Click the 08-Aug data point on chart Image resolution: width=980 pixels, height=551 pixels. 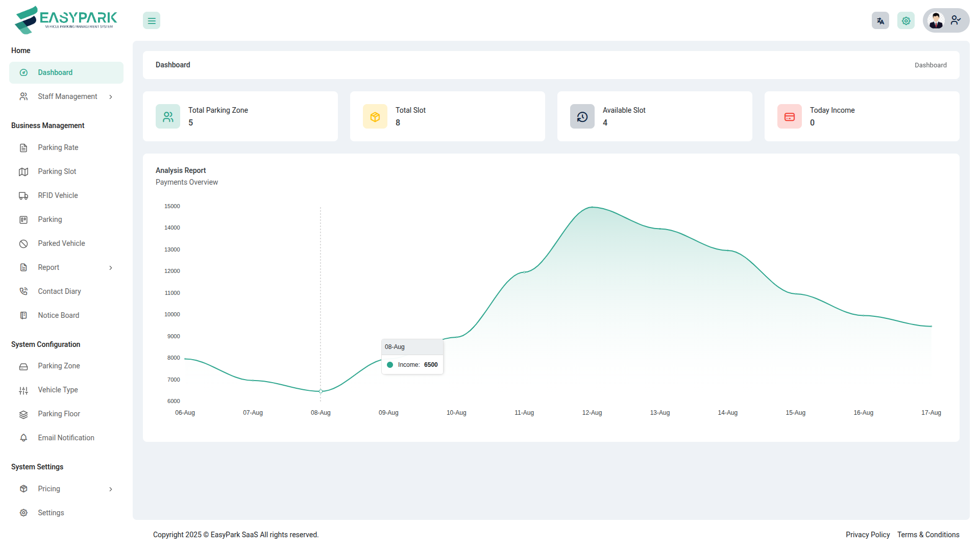[321, 391]
